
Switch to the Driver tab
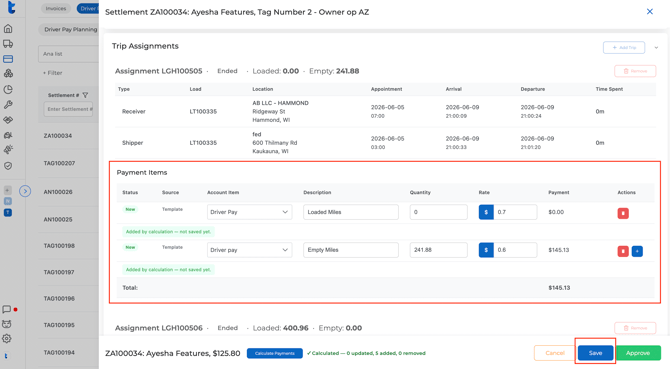click(88, 9)
